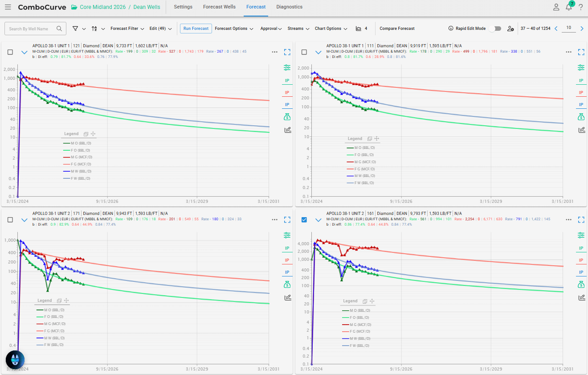The image size is (588, 375).
Task: Click the search magnifier icon
Action: (x=59, y=29)
